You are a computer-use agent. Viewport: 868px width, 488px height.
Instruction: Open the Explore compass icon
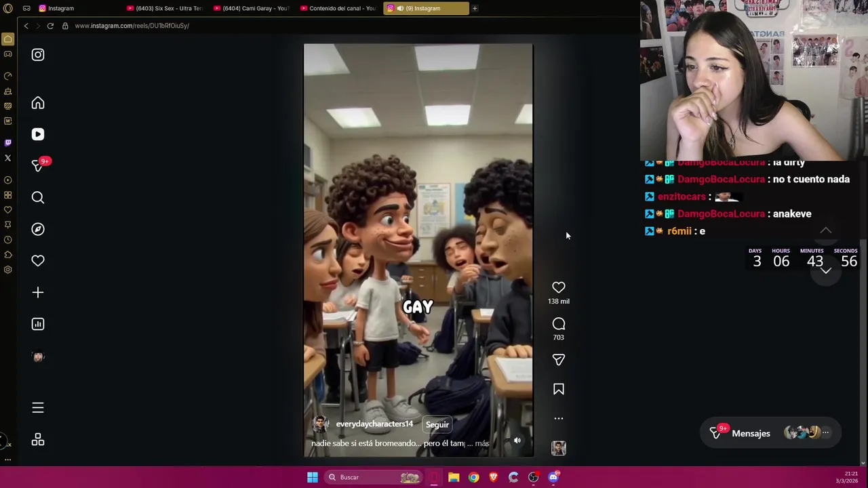38,229
